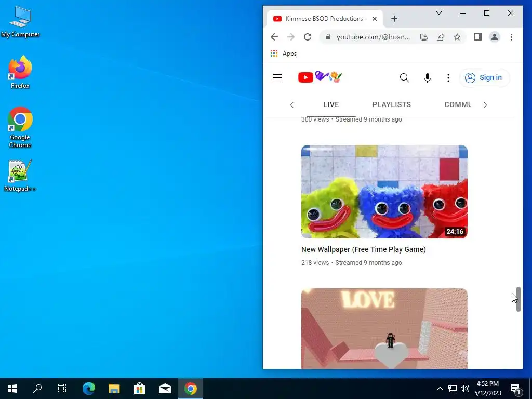The height and width of the screenshot is (399, 532).
Task: Click Chrome's forward arrow
Action: click(x=291, y=37)
